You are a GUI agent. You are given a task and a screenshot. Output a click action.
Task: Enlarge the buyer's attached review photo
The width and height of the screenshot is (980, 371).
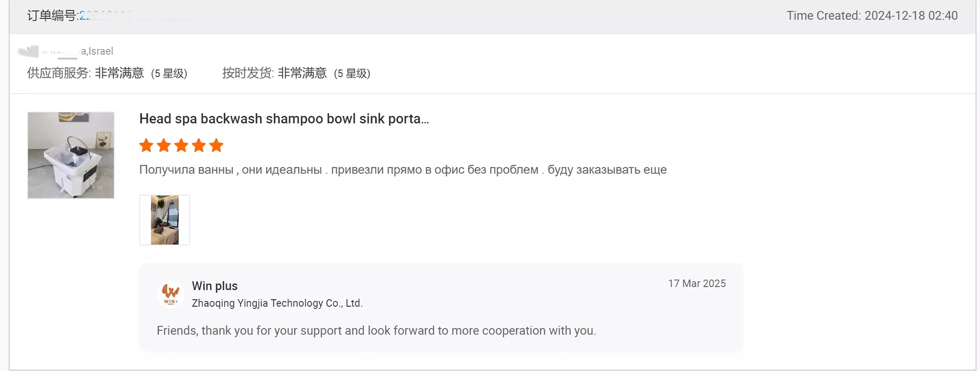tap(165, 220)
